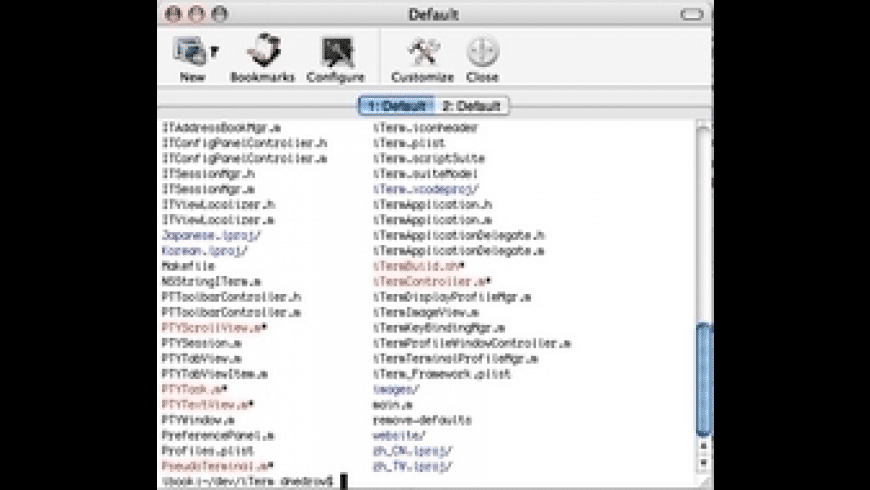Expand the dropdown arrow beside New

215,52
